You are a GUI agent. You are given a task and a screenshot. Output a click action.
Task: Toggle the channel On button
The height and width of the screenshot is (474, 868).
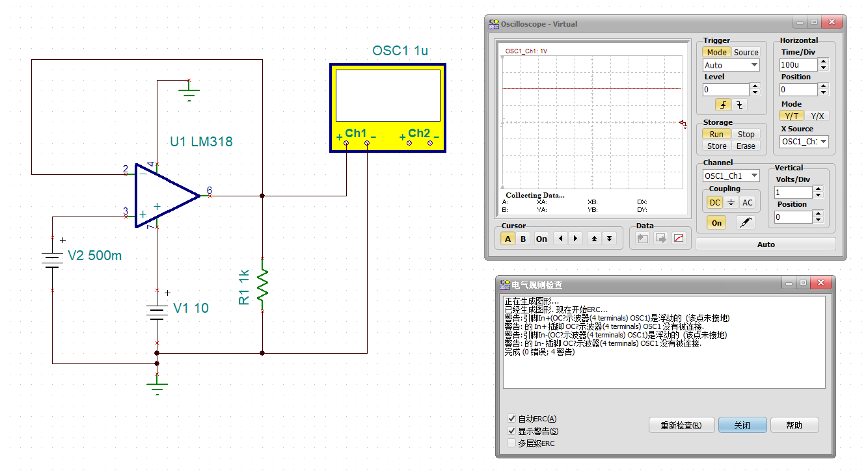(716, 222)
